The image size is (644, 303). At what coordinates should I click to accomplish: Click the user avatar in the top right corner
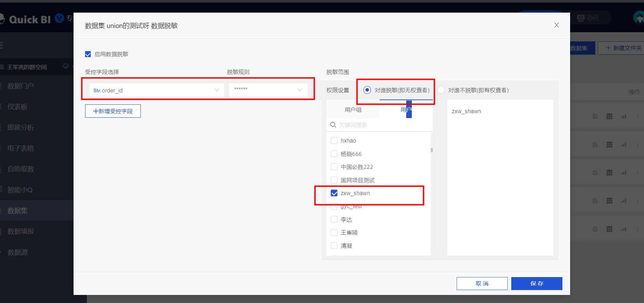(x=639, y=18)
